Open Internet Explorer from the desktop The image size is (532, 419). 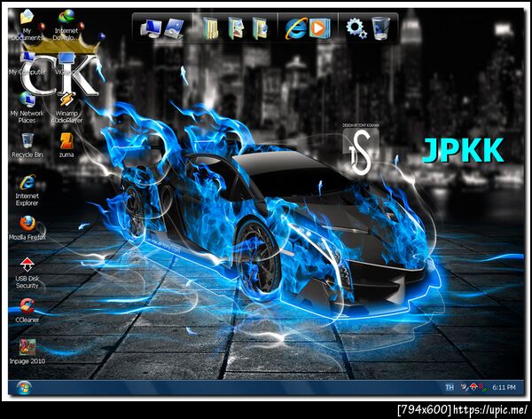[x=27, y=190]
